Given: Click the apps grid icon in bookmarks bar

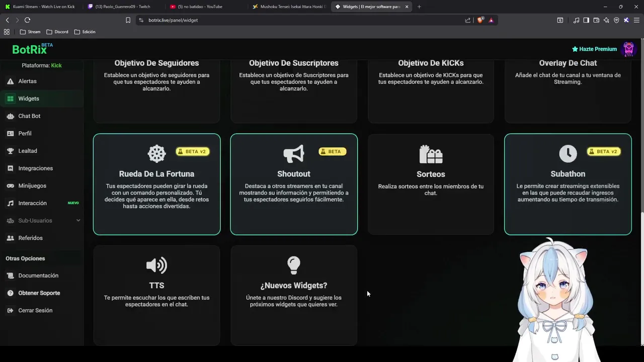Looking at the screenshot, I should tap(7, 32).
